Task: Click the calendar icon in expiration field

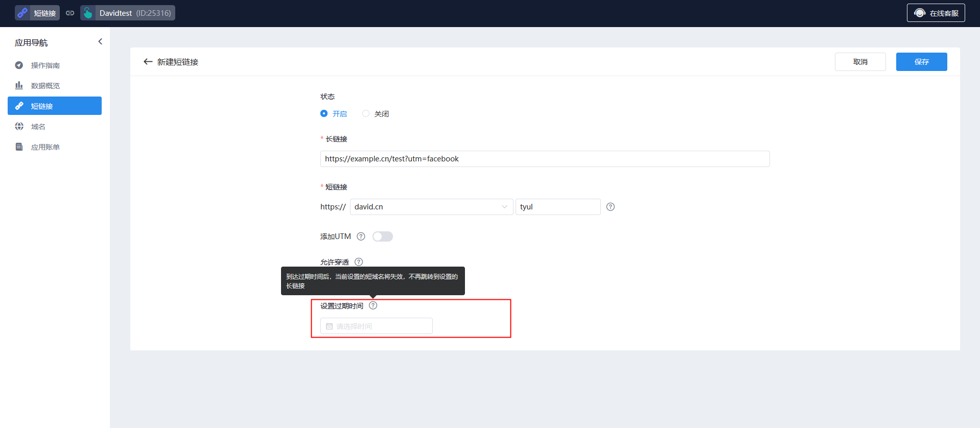Action: click(330, 326)
